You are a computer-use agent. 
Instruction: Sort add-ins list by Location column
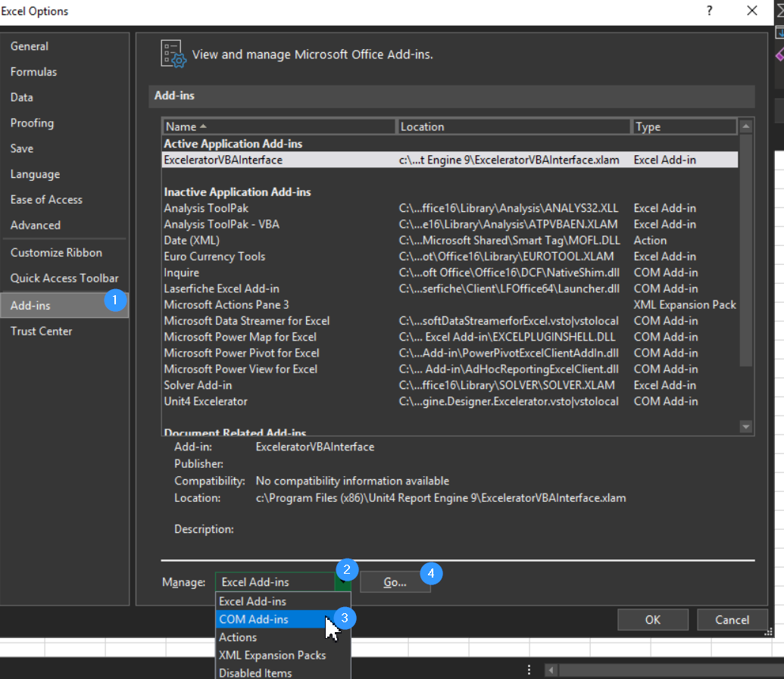click(514, 127)
